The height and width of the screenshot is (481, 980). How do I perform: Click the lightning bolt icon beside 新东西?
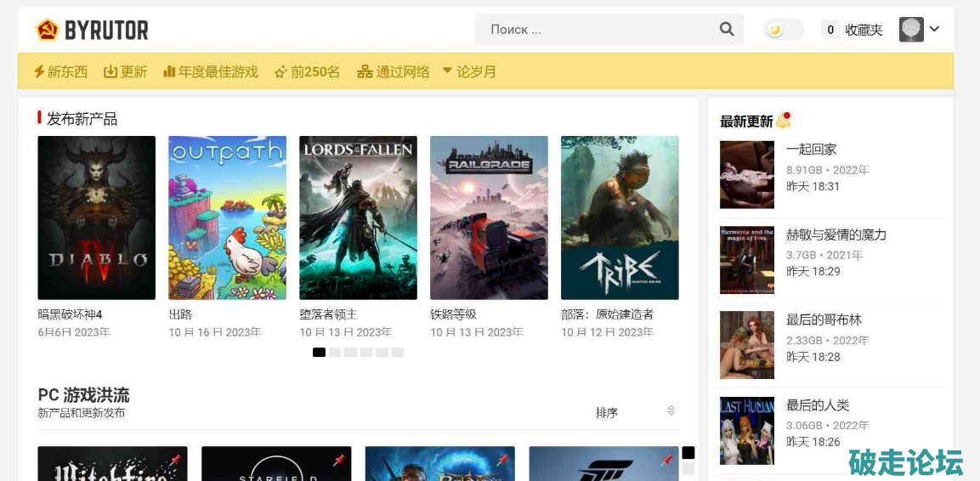(x=39, y=71)
